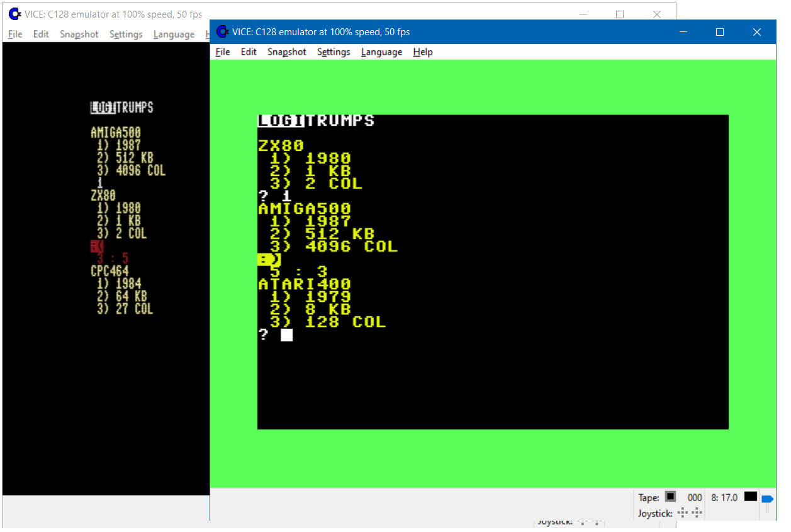The image size is (791, 532).
Task: Click the ZX80 heading in the front emulator screen
Action: point(281,146)
